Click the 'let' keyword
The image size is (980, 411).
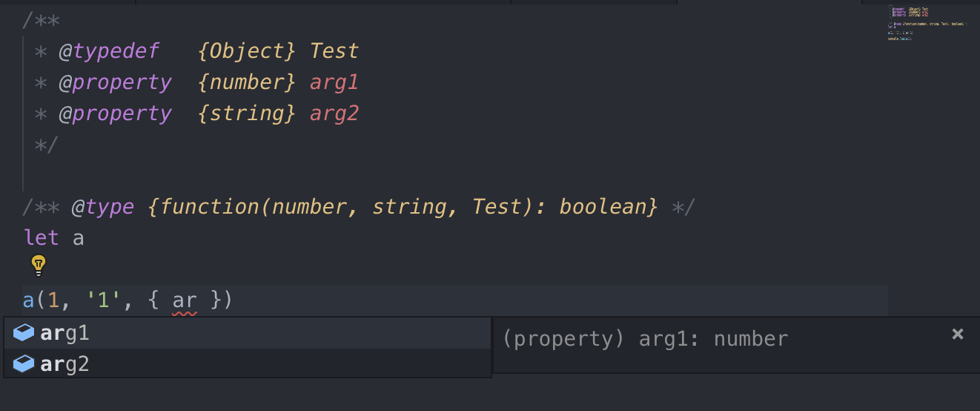41,238
